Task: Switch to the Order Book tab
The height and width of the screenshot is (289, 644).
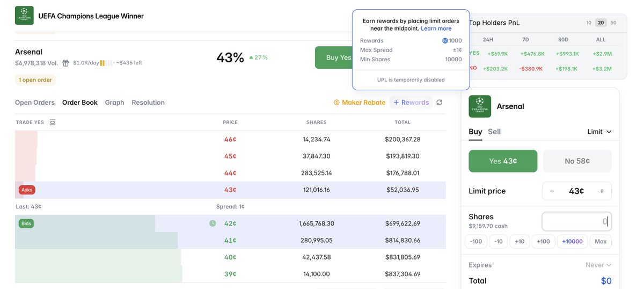Action: (80, 103)
